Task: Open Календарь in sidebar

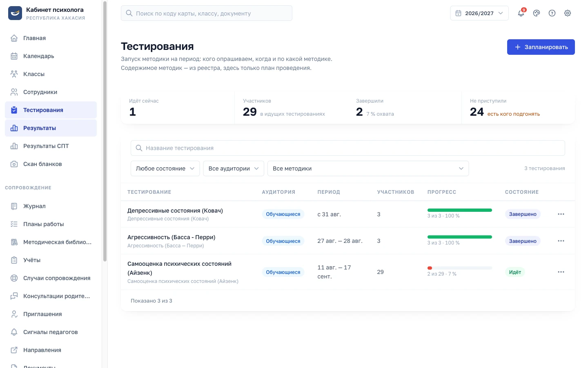Action: [x=51, y=56]
